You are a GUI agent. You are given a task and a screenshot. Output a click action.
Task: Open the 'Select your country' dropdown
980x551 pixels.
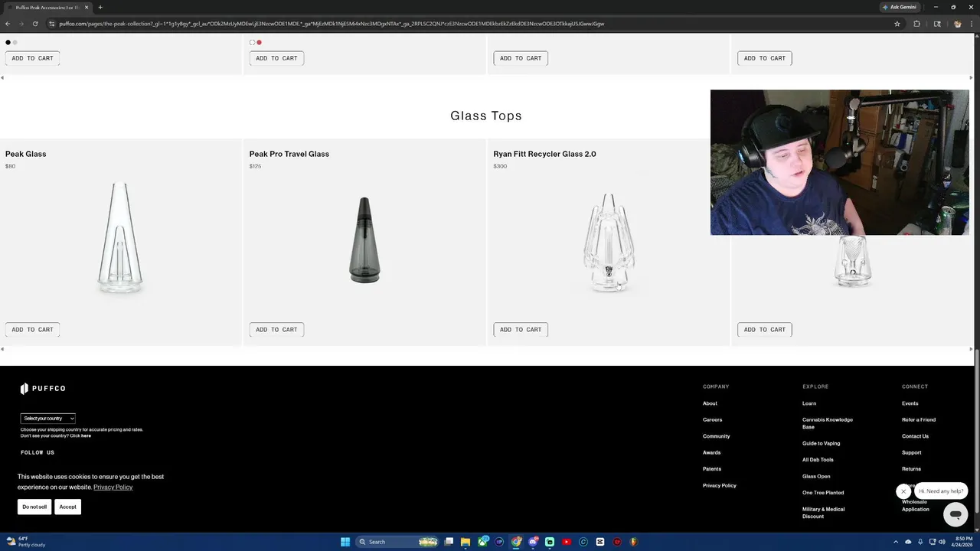click(47, 419)
